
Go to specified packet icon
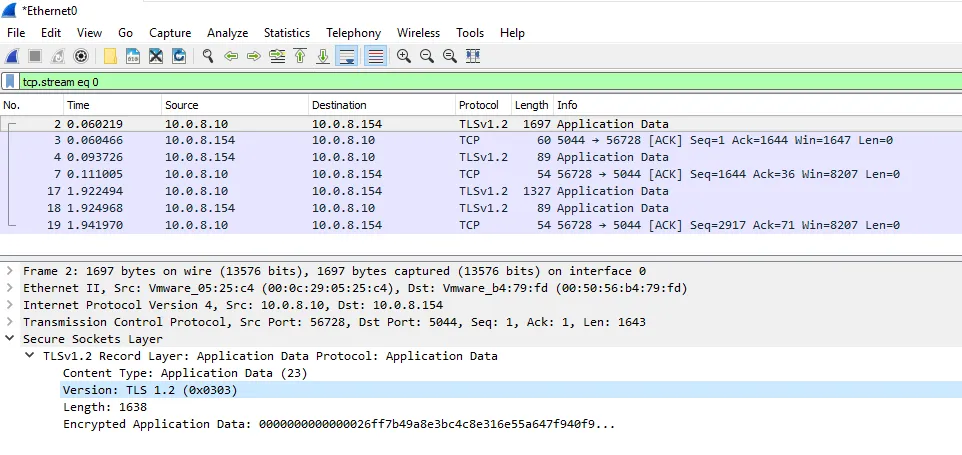click(x=277, y=56)
